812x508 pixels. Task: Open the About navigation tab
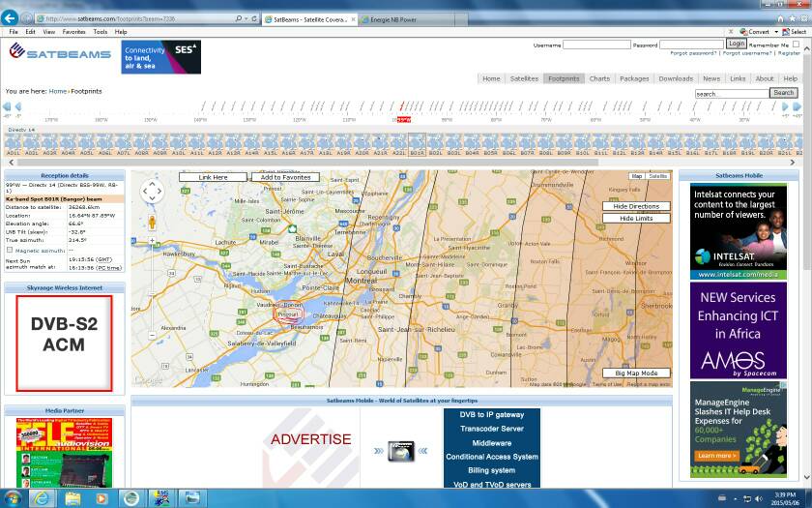764,78
